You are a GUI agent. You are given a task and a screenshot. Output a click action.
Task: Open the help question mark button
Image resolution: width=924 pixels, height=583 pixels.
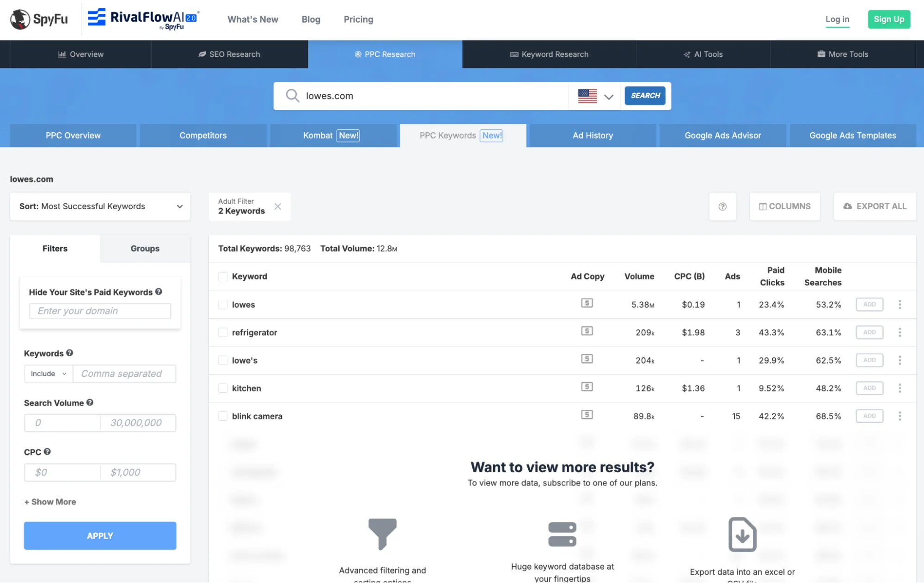point(722,206)
